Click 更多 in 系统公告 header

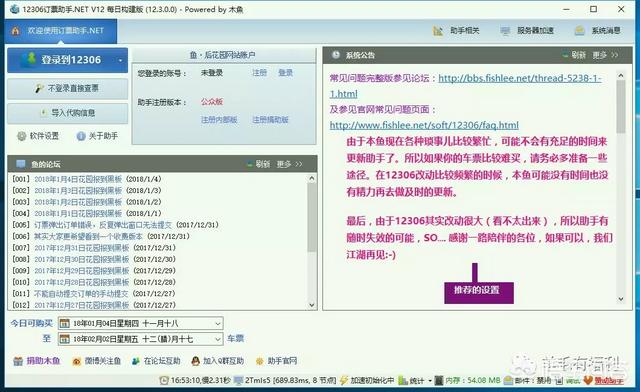pos(605,55)
